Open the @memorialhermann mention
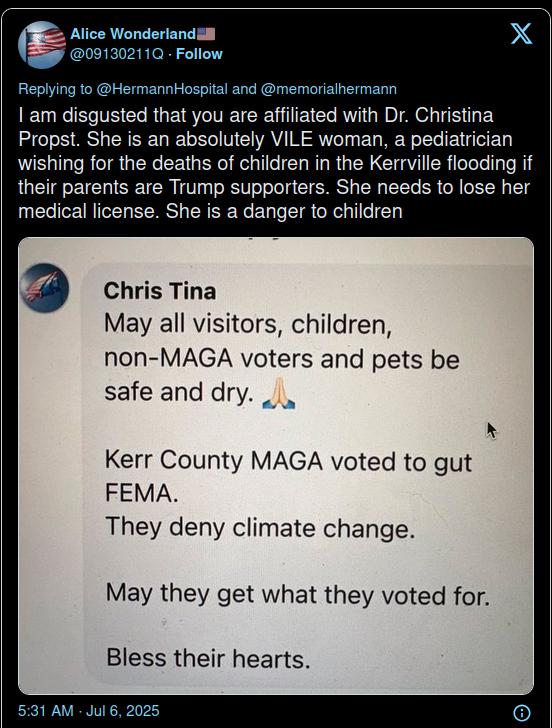Image resolution: width=552 pixels, height=728 pixels. click(329, 89)
